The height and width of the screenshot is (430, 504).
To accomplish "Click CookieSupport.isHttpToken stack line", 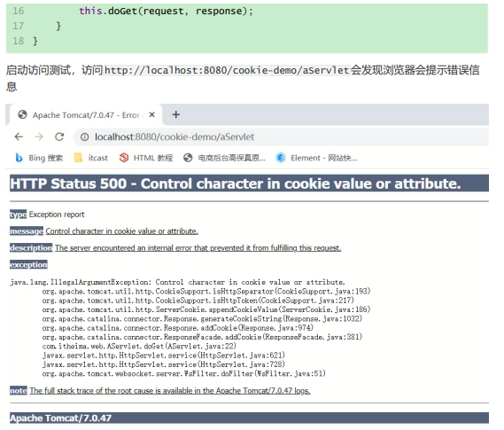I will point(198,301).
